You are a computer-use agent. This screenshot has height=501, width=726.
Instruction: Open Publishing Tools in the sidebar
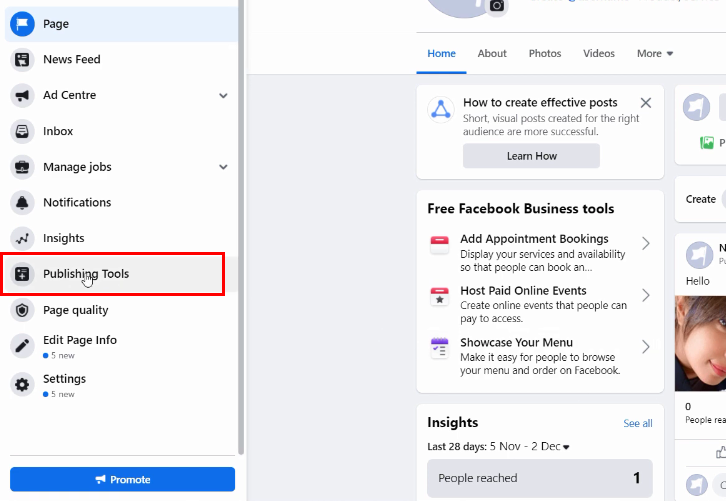pos(121,274)
